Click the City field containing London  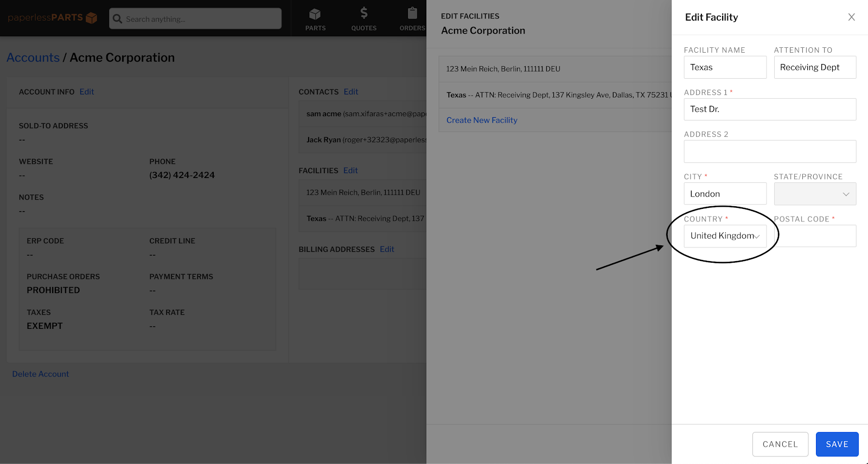coord(725,194)
